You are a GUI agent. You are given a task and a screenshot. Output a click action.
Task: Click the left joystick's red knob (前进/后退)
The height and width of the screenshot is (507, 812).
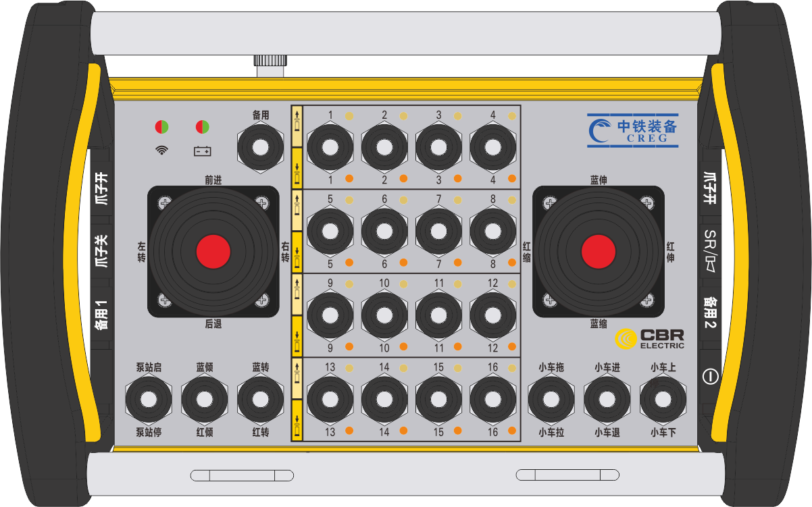(213, 252)
